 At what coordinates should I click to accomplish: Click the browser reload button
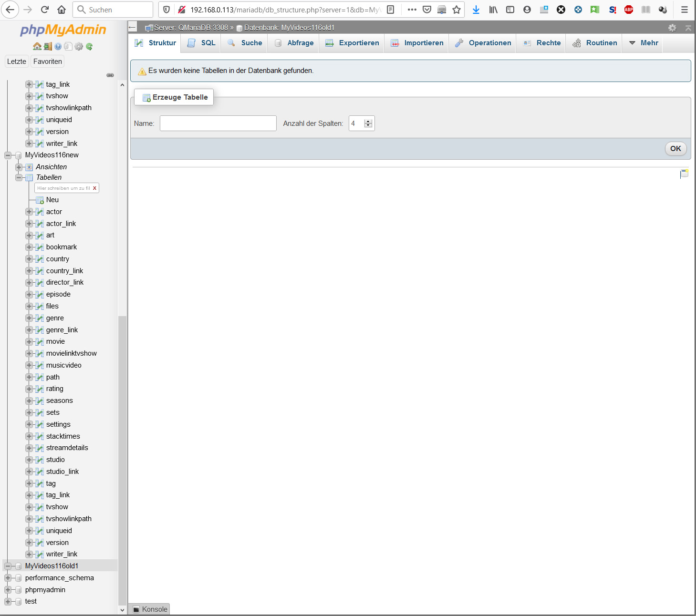click(45, 10)
